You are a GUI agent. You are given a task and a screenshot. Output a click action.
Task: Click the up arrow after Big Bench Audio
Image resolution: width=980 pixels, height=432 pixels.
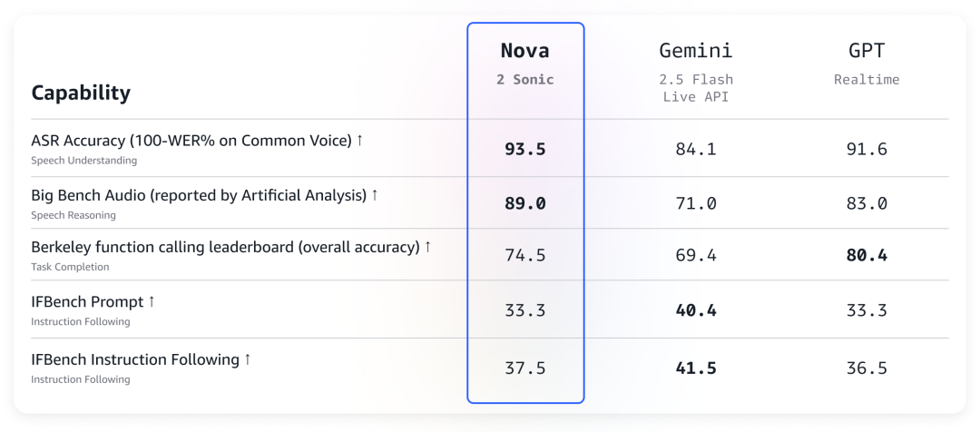pos(375,196)
